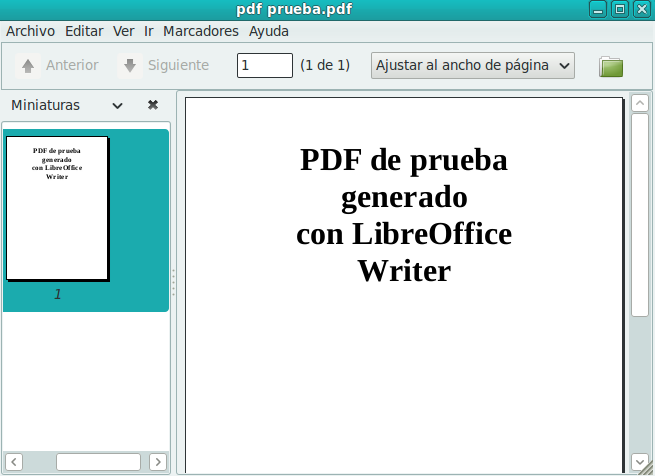Focus the page number input field

point(265,65)
